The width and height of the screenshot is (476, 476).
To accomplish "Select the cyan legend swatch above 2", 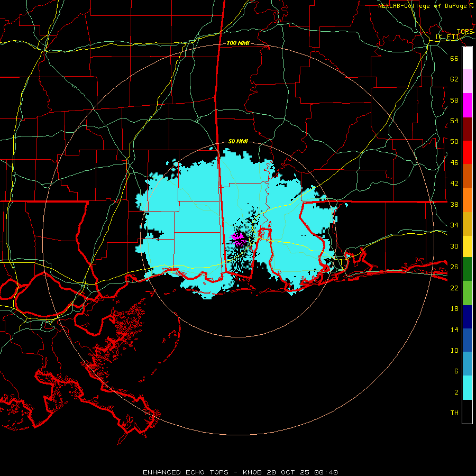I will 467,388.
